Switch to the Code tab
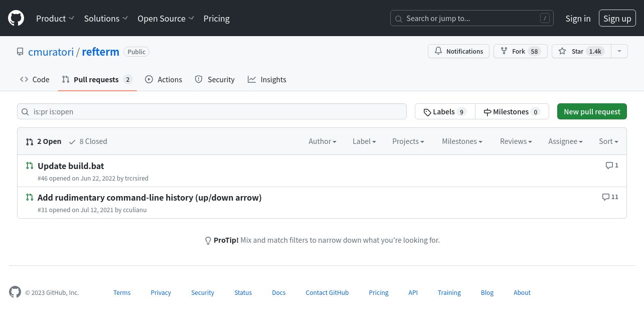Viewport: 644px width, 323px height. click(x=35, y=79)
